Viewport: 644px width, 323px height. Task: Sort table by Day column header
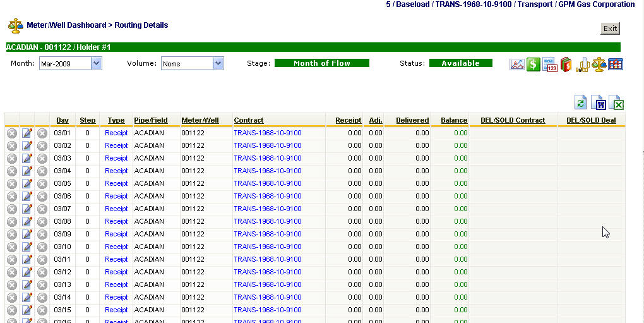click(x=63, y=120)
